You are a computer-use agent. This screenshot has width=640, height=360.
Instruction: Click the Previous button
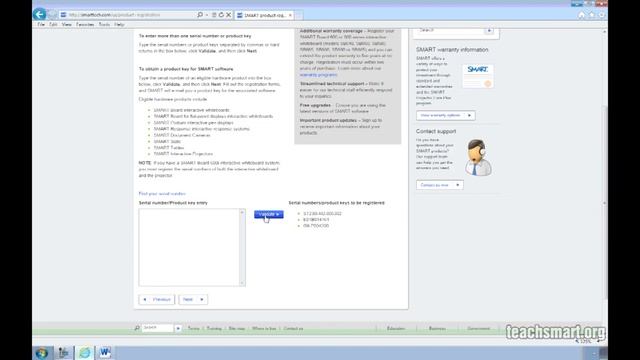157,300
